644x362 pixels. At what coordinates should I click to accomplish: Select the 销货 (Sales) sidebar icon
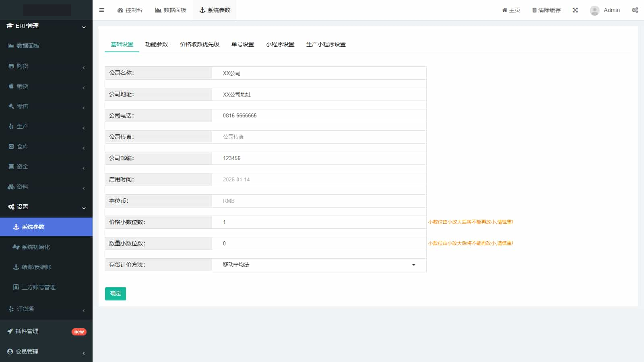coord(11,86)
